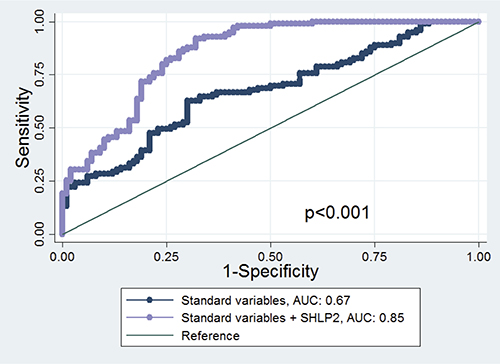Click the green Reference legend line
The height and width of the screenshot is (364, 500).
(x=150, y=335)
